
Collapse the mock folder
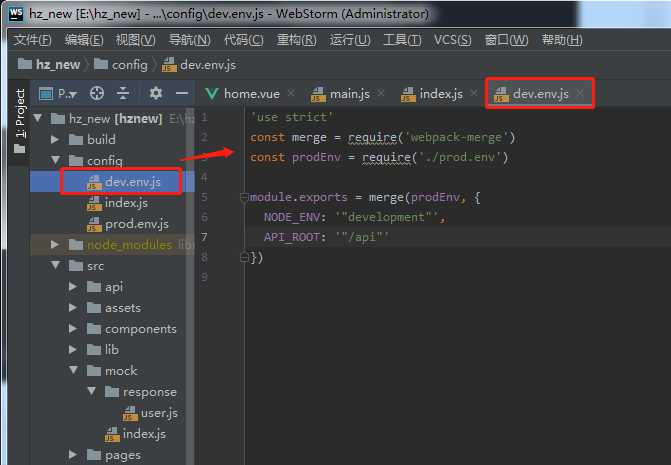[73, 370]
